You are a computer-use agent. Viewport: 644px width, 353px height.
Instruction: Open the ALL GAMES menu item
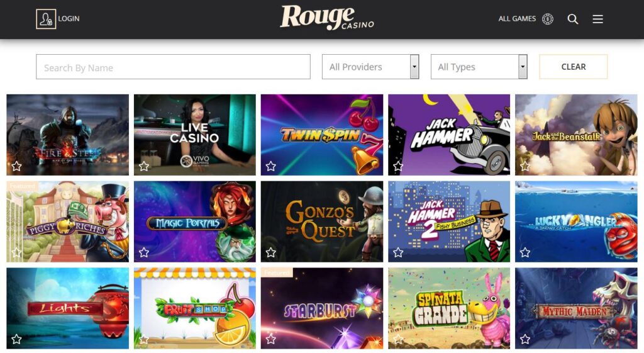tap(517, 19)
